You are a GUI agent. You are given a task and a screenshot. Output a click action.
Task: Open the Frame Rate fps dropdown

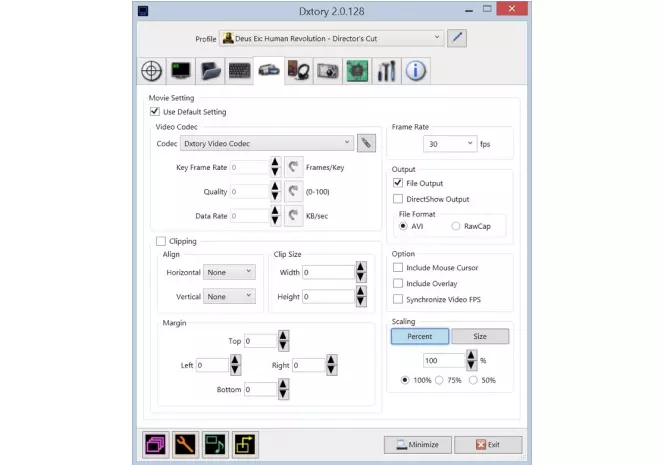(450, 144)
